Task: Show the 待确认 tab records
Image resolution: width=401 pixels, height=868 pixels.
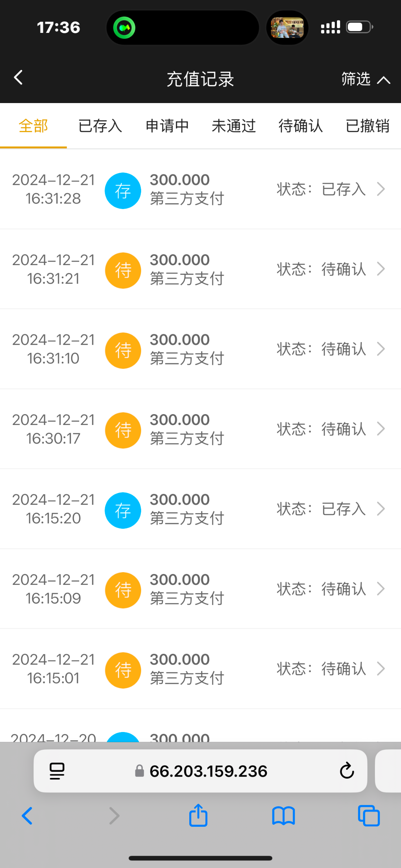Action: coord(300,126)
